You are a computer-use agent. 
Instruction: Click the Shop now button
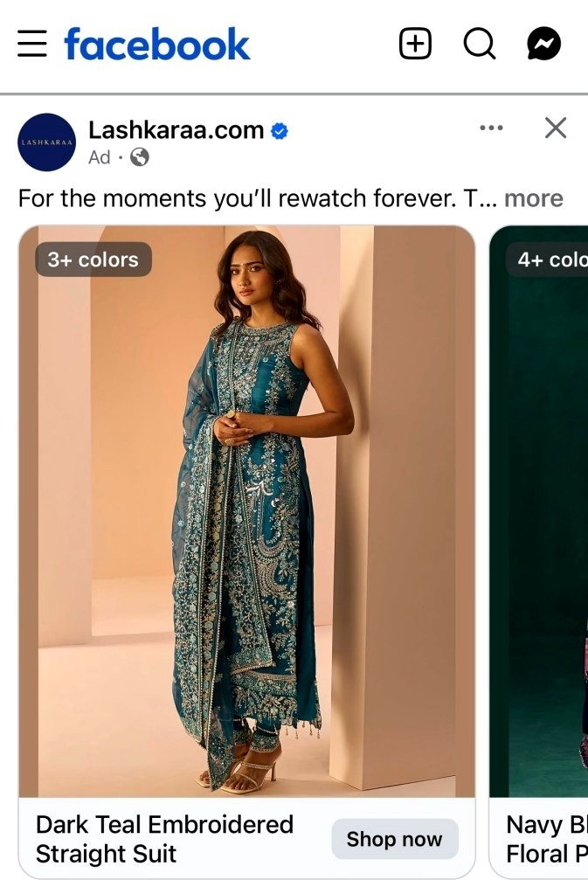(x=394, y=839)
